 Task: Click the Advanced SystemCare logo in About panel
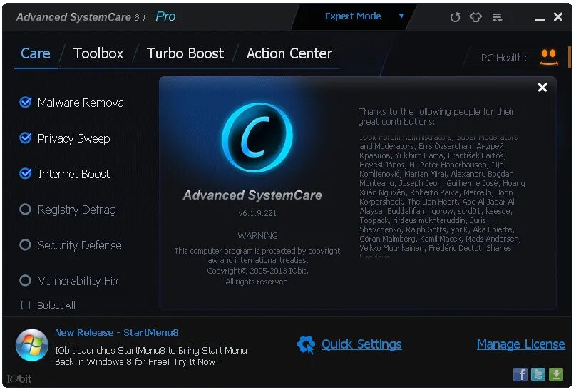(257, 138)
